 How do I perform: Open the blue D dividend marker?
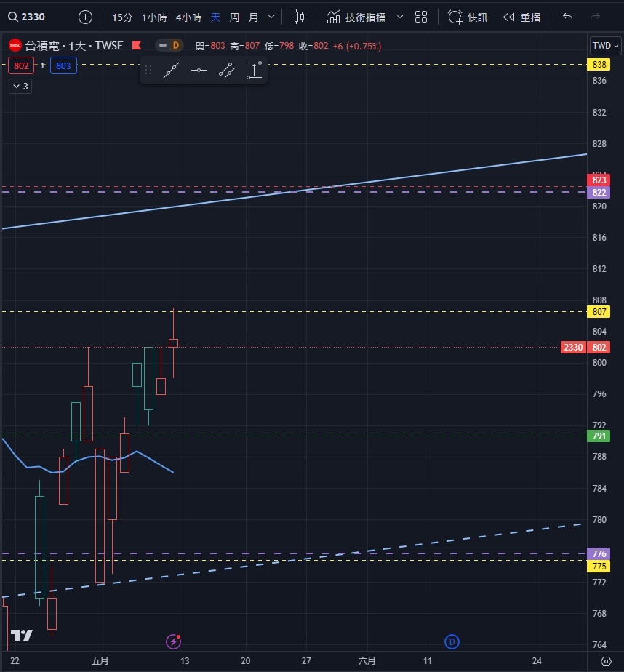pos(452,641)
